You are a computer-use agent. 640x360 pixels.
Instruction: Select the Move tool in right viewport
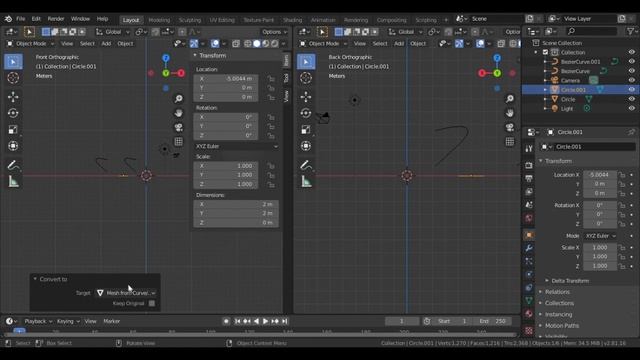pos(306,97)
